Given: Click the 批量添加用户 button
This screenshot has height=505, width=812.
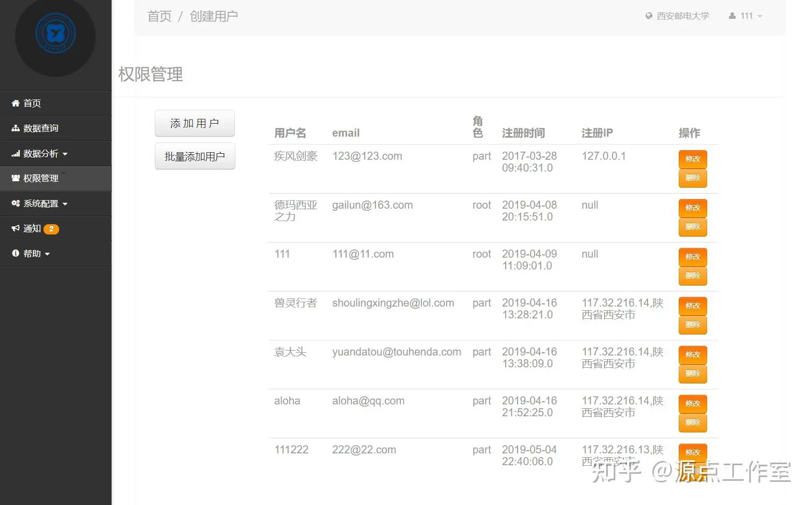Looking at the screenshot, I should (x=195, y=157).
